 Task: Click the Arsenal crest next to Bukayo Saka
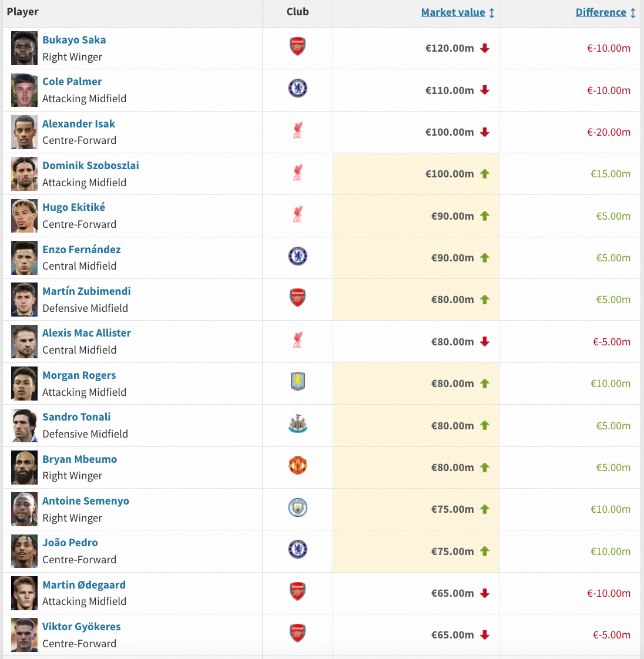[298, 46]
